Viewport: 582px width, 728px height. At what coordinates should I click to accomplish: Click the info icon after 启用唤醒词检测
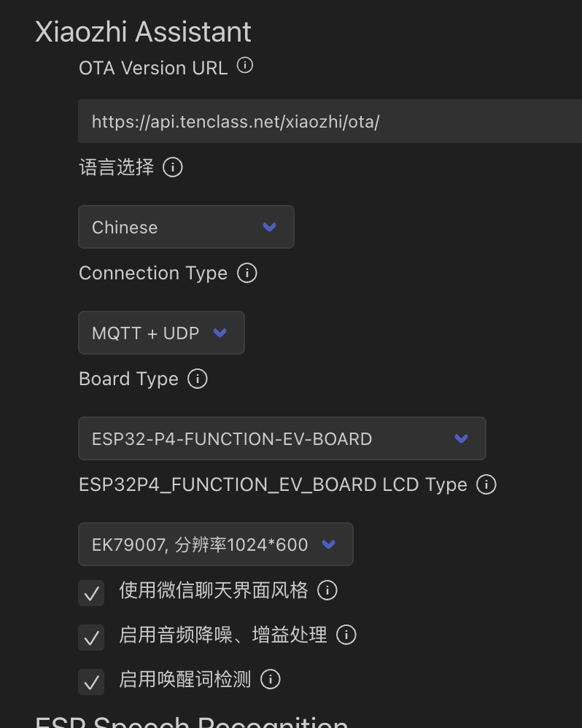click(x=271, y=679)
